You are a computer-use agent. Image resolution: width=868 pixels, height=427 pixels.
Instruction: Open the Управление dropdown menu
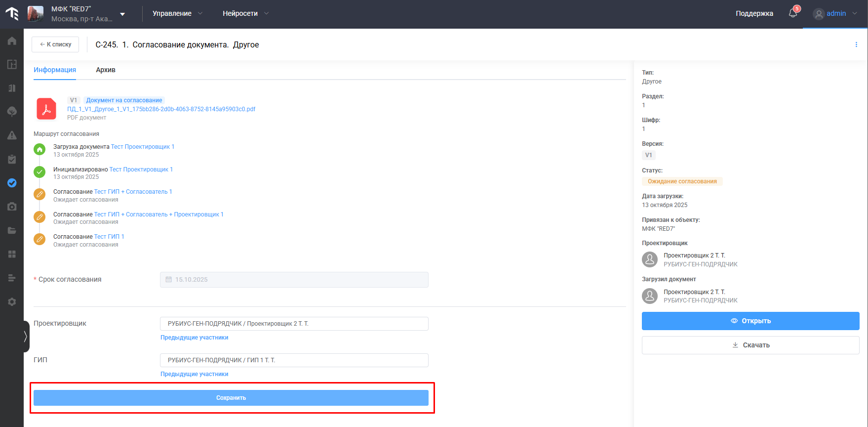point(177,13)
